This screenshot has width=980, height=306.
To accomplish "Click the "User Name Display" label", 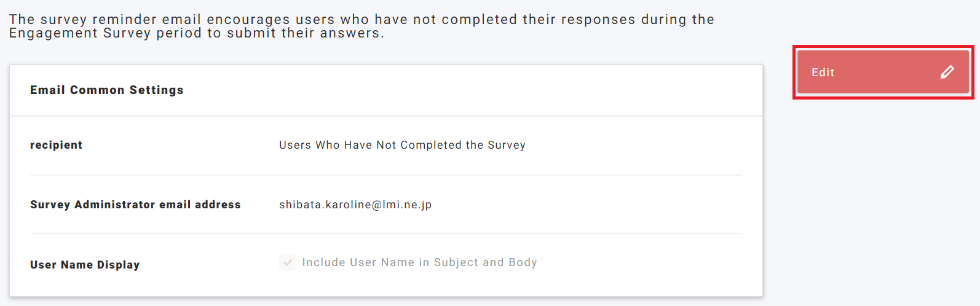I will [x=85, y=265].
